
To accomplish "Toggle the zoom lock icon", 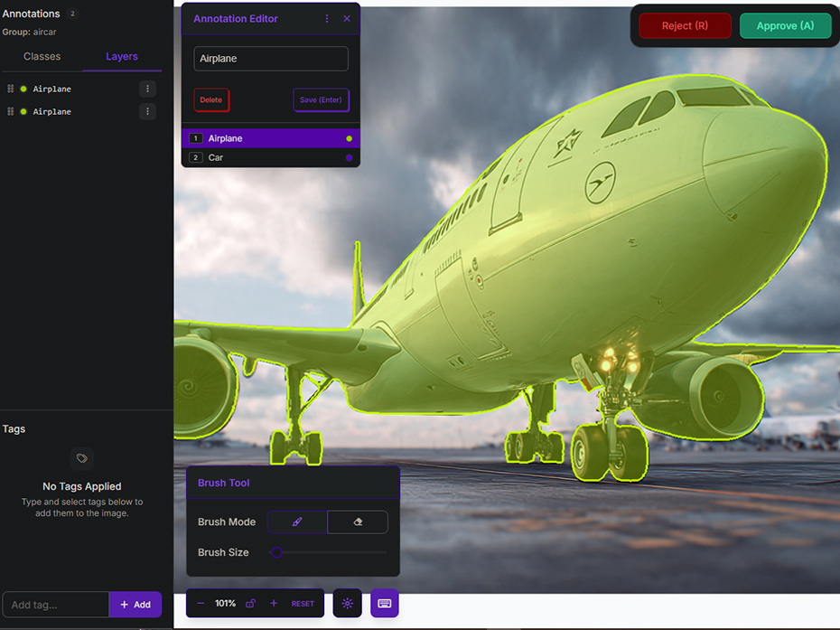I will pos(250,604).
